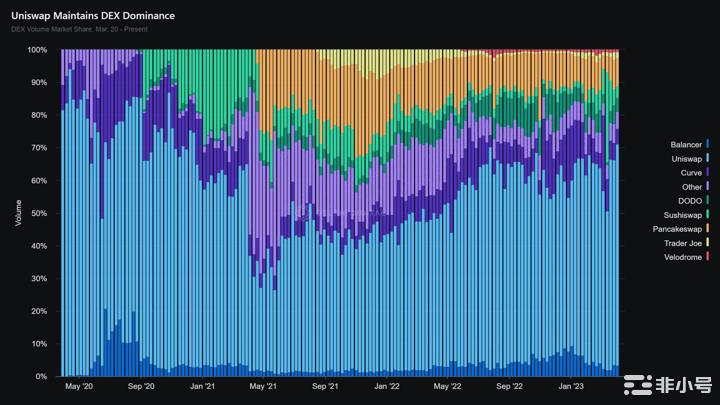The image size is (720, 405).
Task: Toggle the DODO series legend entry
Action: pos(688,200)
